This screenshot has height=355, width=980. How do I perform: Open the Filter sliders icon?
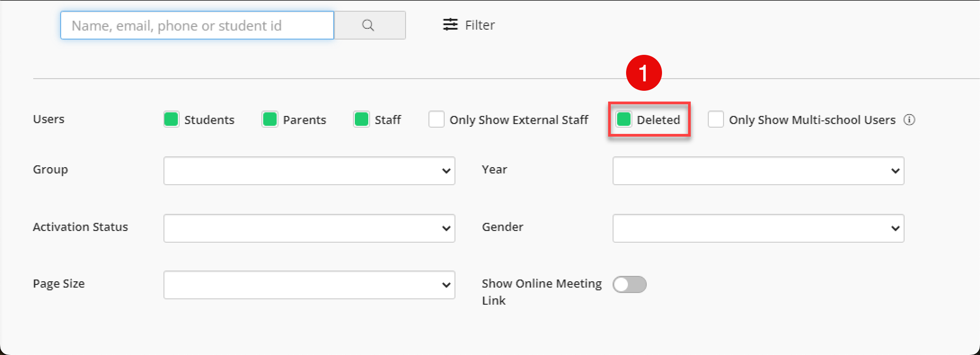[450, 25]
